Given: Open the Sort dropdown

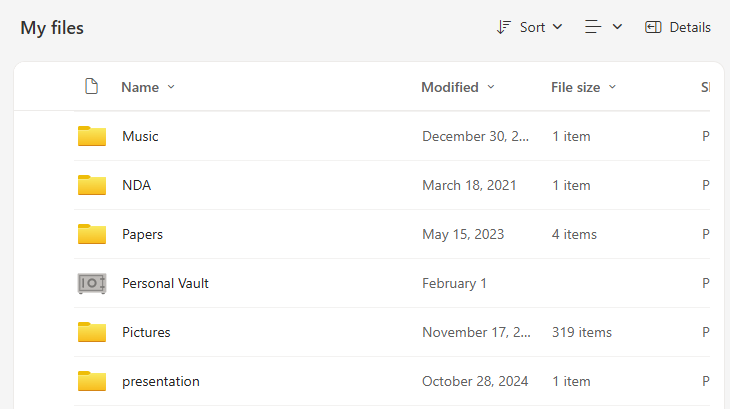Looking at the screenshot, I should (530, 27).
